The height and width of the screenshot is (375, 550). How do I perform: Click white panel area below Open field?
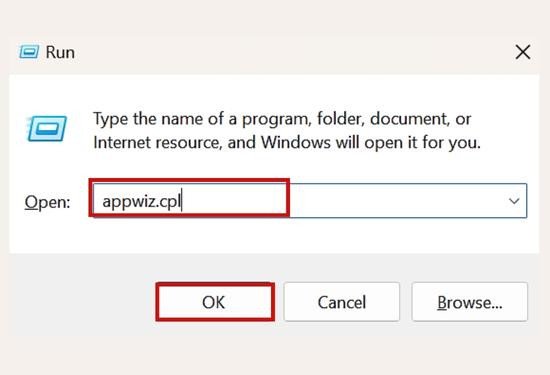click(x=274, y=236)
